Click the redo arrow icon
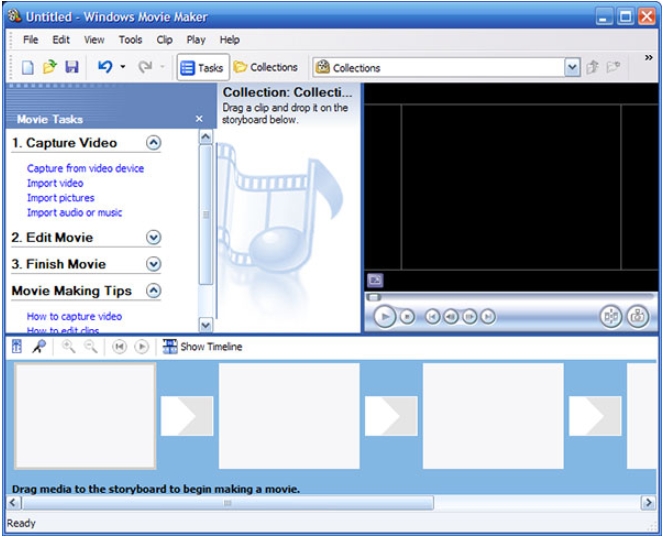The image size is (663, 537). click(145, 67)
